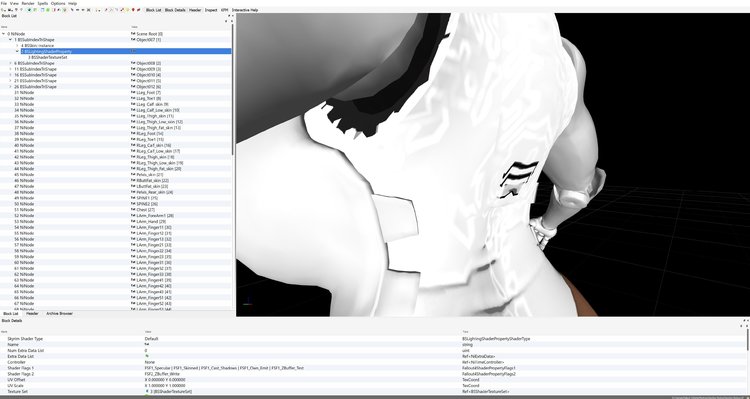Collapse the 1 BSSubIndexTriShape node
Viewport: 750px width, 399px height.
tap(11, 40)
